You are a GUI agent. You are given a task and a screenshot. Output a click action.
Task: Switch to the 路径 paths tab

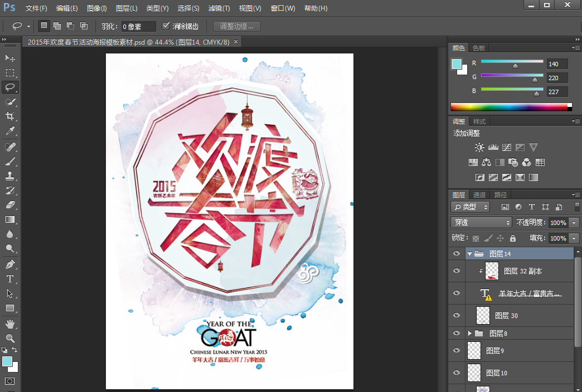point(501,195)
